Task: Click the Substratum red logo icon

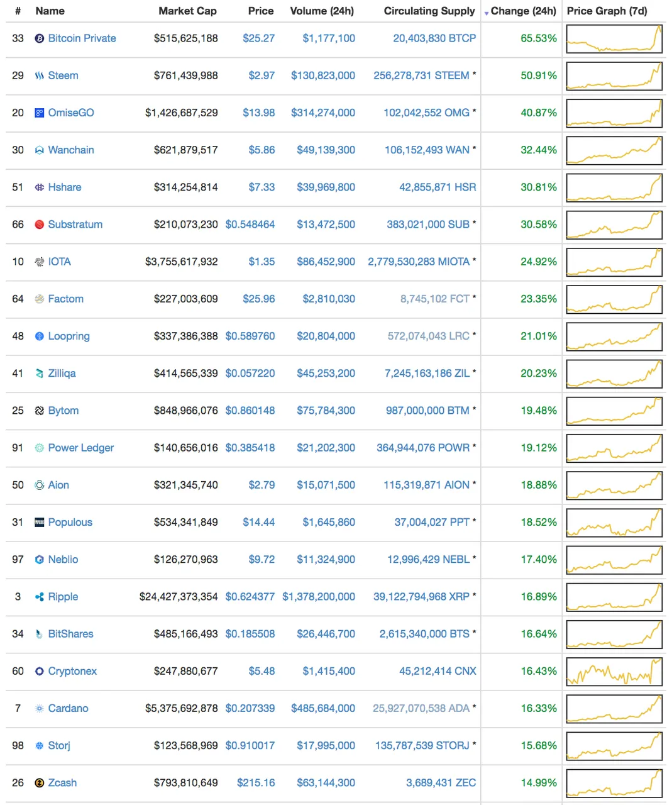Action: [x=40, y=225]
